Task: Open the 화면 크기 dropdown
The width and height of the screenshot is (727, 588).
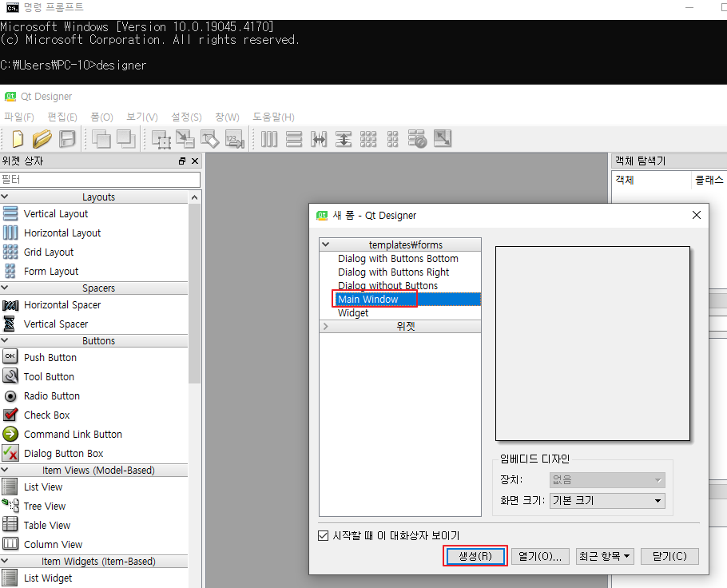Action: pos(607,501)
